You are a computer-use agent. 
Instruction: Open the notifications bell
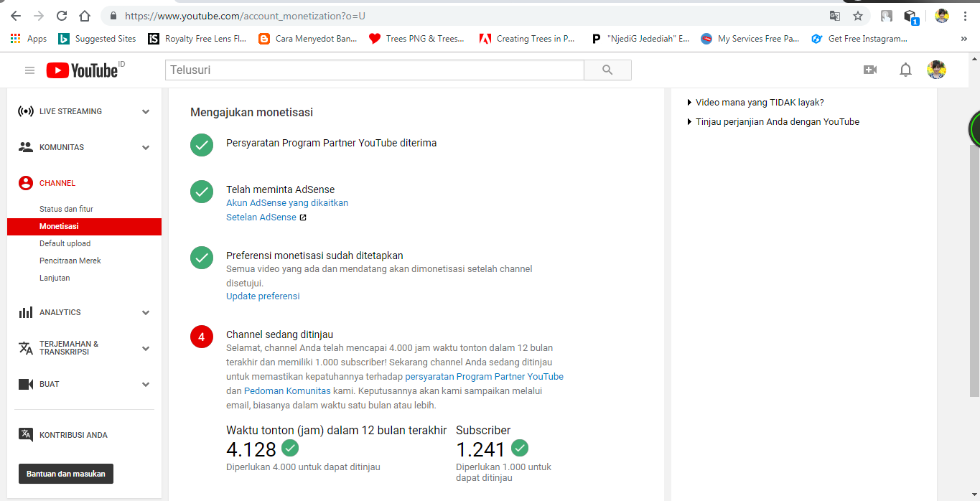coord(905,70)
